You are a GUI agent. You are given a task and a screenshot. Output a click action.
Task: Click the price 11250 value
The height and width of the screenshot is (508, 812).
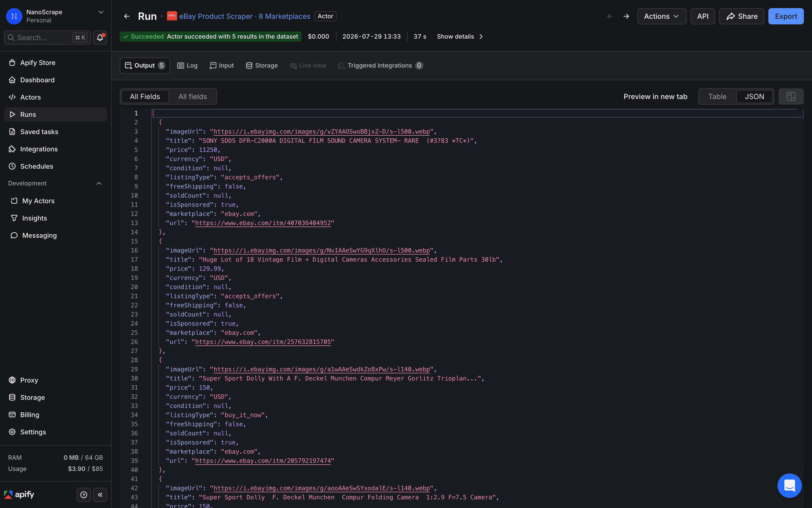pyautogui.click(x=208, y=150)
